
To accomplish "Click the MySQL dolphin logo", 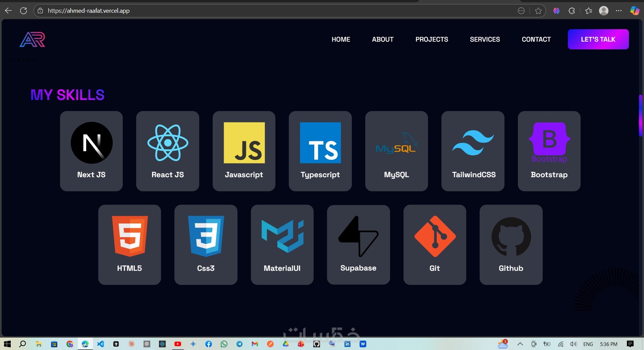I will pos(396,143).
